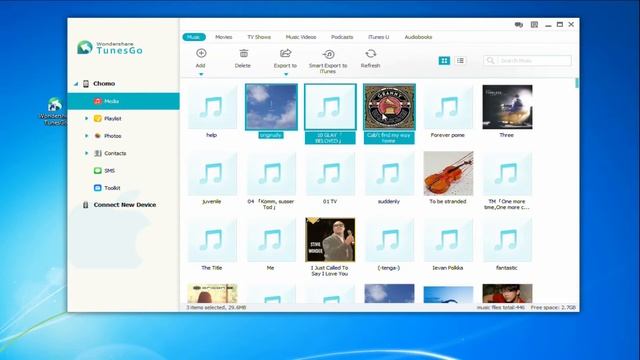The image size is (640, 360).
Task: Collapse the Chomo device tree
Action: 76,84
